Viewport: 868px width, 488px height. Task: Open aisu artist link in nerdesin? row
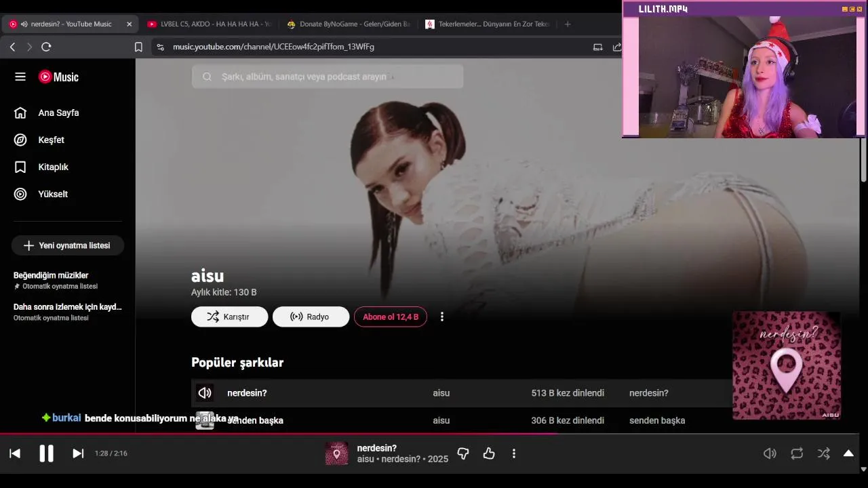[441, 393]
